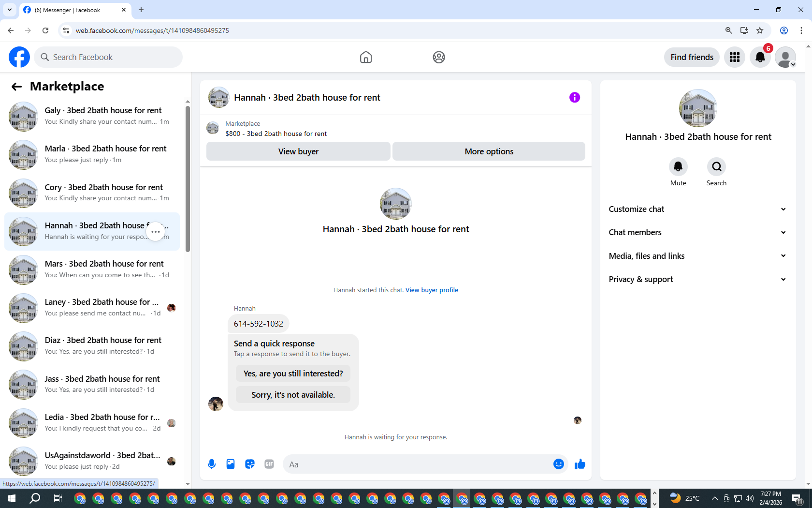Viewport: 812px width, 508px height.
Task: Click the View buyer button
Action: tap(298, 151)
